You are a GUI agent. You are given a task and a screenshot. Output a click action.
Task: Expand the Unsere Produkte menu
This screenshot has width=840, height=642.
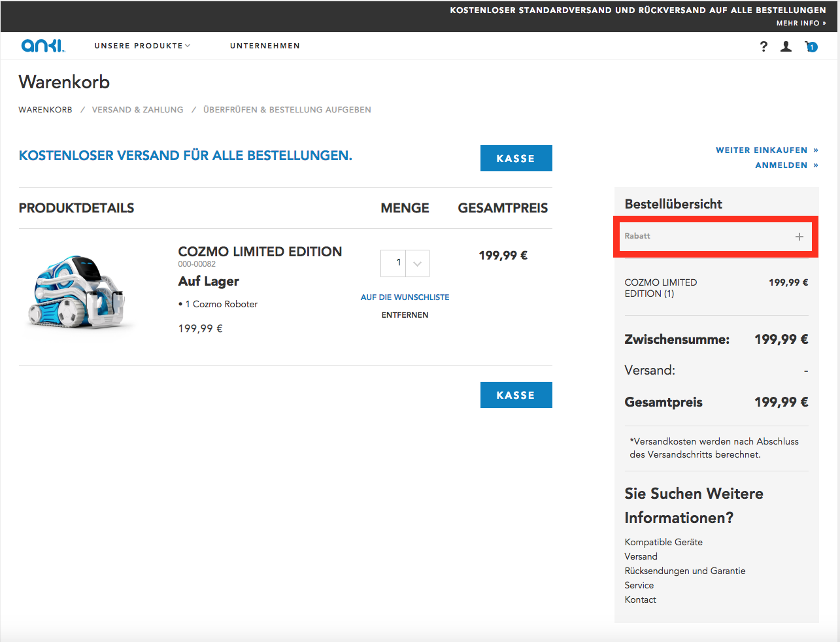pos(143,46)
